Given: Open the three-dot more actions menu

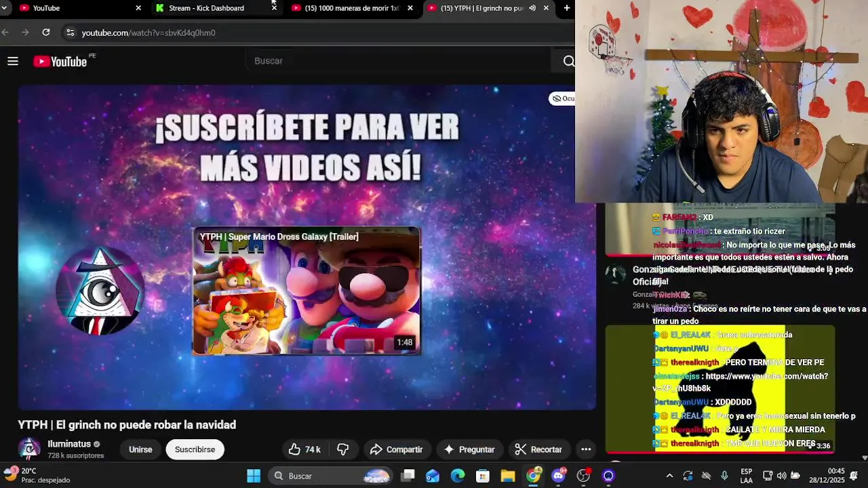Looking at the screenshot, I should 586,449.
